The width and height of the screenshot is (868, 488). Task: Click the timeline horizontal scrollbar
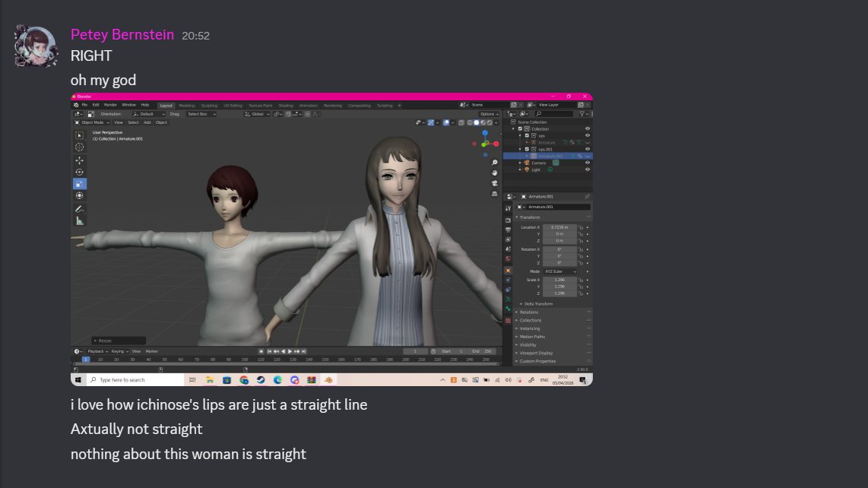287,364
